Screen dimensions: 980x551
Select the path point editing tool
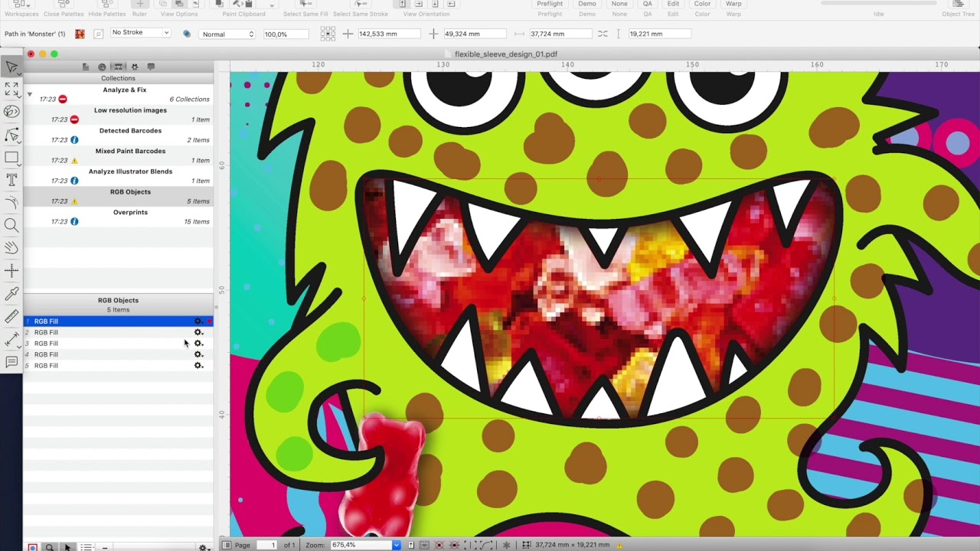pos(11,135)
